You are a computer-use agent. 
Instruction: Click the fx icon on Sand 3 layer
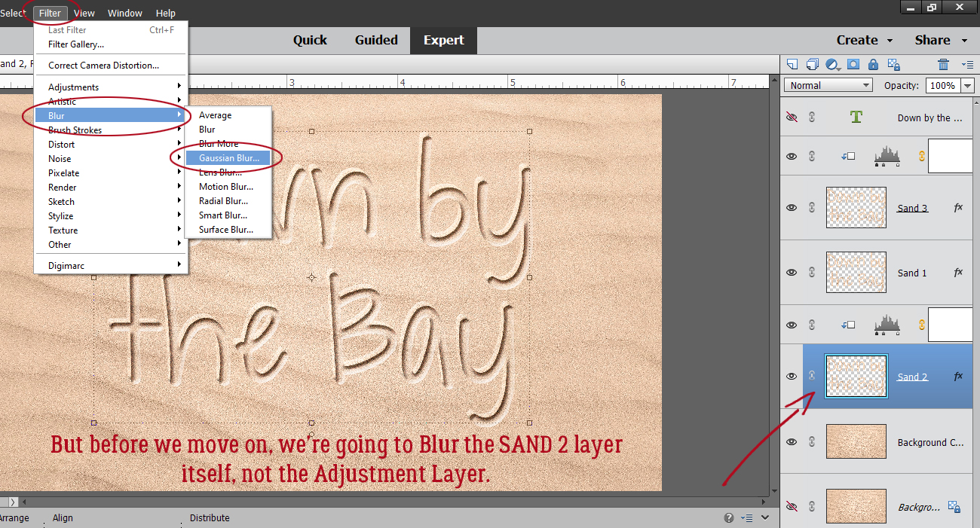(x=958, y=208)
